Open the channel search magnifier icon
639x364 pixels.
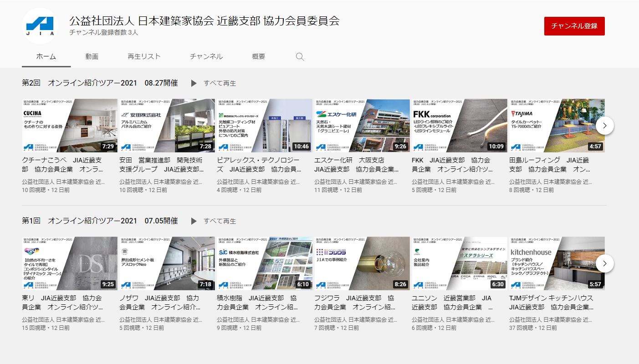point(300,57)
